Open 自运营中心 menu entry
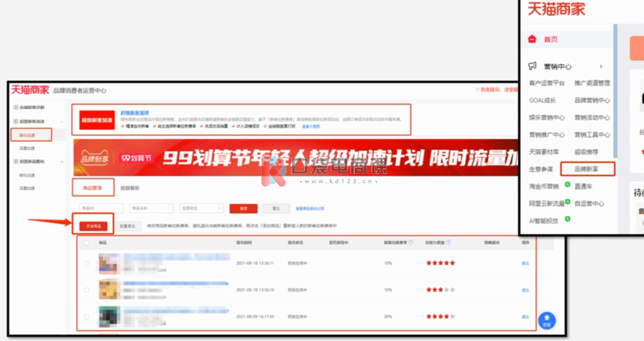The image size is (644, 341). [589, 204]
